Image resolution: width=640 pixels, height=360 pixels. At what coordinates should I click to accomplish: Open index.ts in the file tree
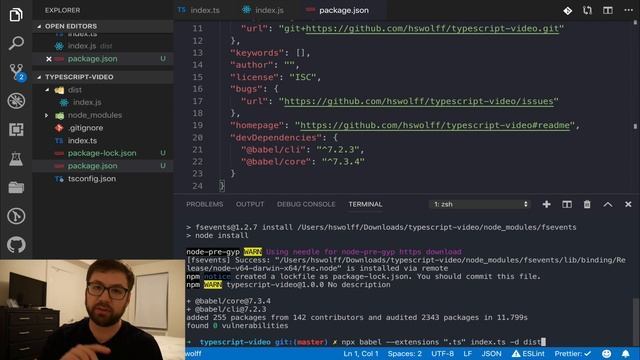tap(103, 140)
